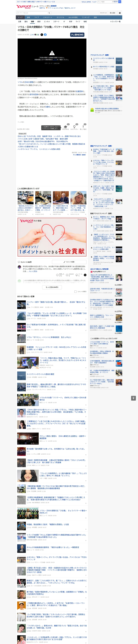
Task: Share the article on Facebook
Action: pyautogui.click(x=45, y=35)
